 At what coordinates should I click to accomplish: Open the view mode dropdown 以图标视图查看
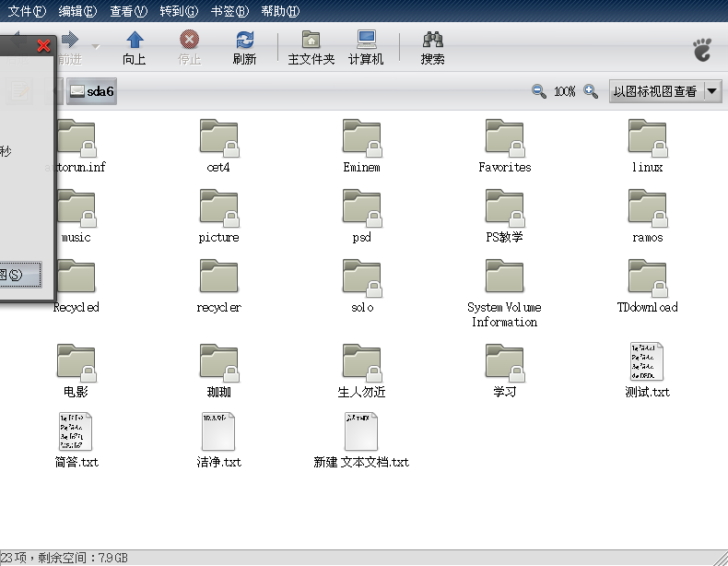pyautogui.click(x=665, y=91)
